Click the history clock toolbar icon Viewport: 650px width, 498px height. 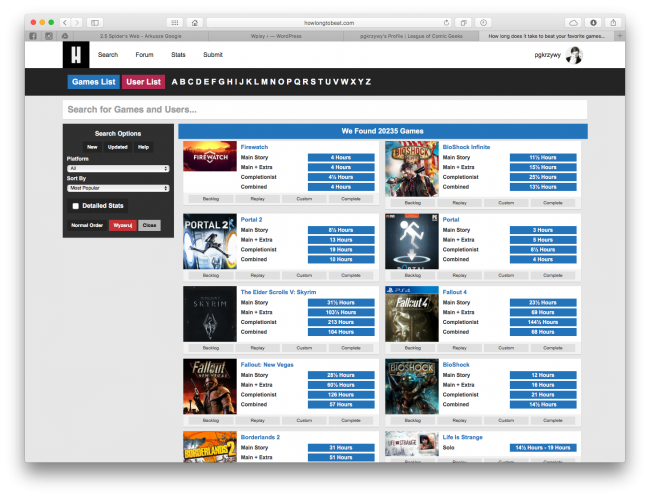483,22
